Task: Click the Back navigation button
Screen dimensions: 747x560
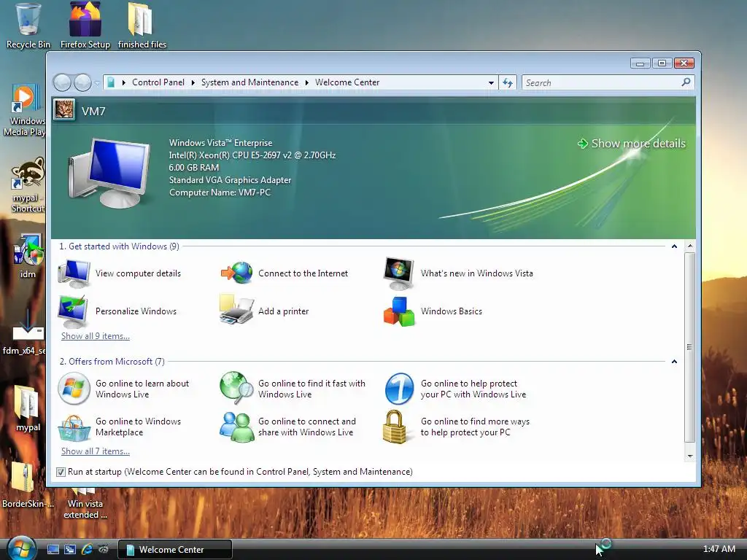Action: point(62,83)
